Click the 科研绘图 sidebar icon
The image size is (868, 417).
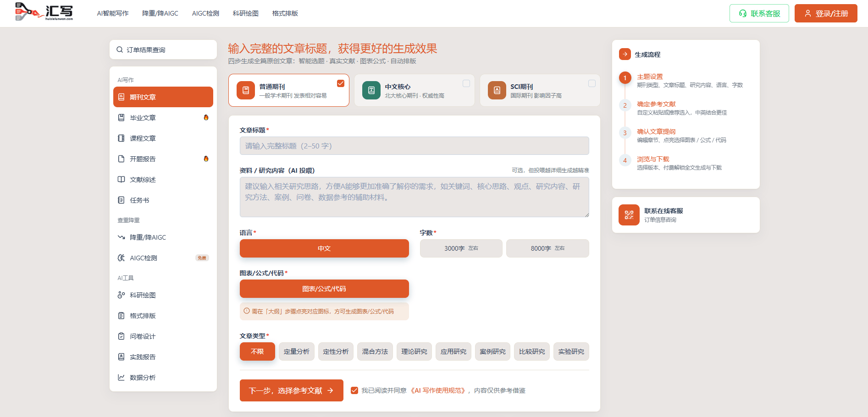(121, 295)
